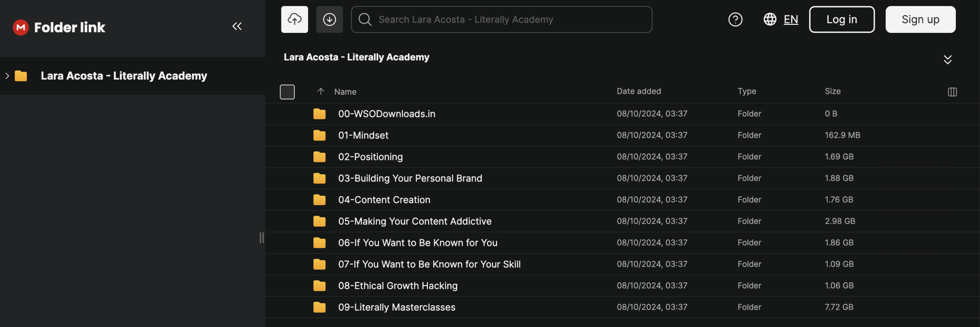Expand the double-down chevron near the title
This screenshot has width=980, height=327.
pyautogui.click(x=947, y=60)
